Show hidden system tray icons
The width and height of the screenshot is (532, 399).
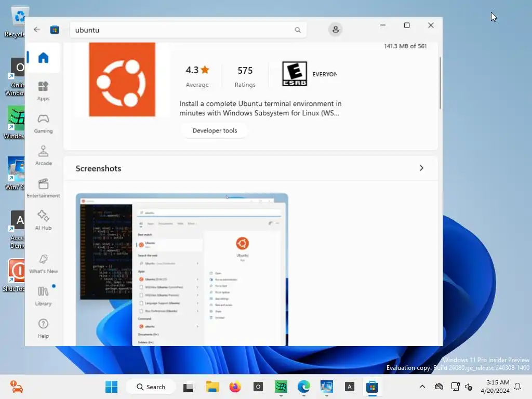(422, 387)
